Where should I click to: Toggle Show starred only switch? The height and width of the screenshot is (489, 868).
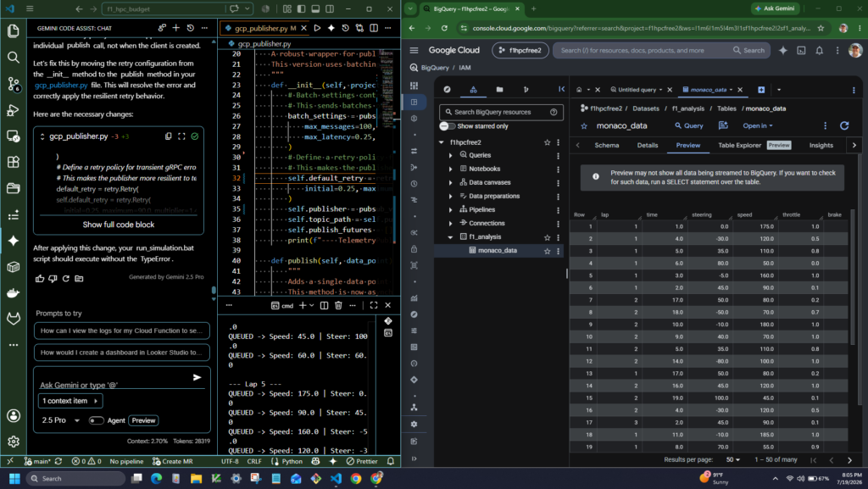pos(447,126)
